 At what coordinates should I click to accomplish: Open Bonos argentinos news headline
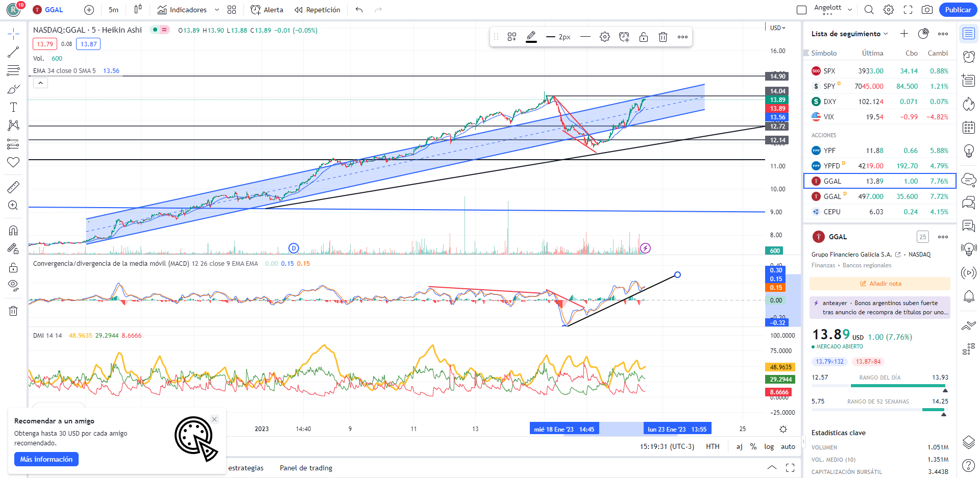pyautogui.click(x=880, y=308)
